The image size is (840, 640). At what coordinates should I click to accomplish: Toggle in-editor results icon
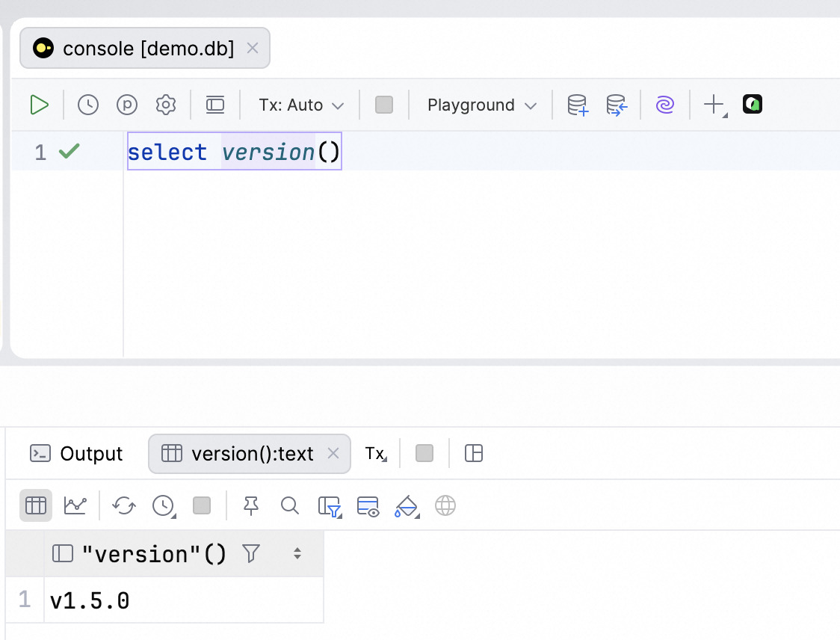coord(215,105)
